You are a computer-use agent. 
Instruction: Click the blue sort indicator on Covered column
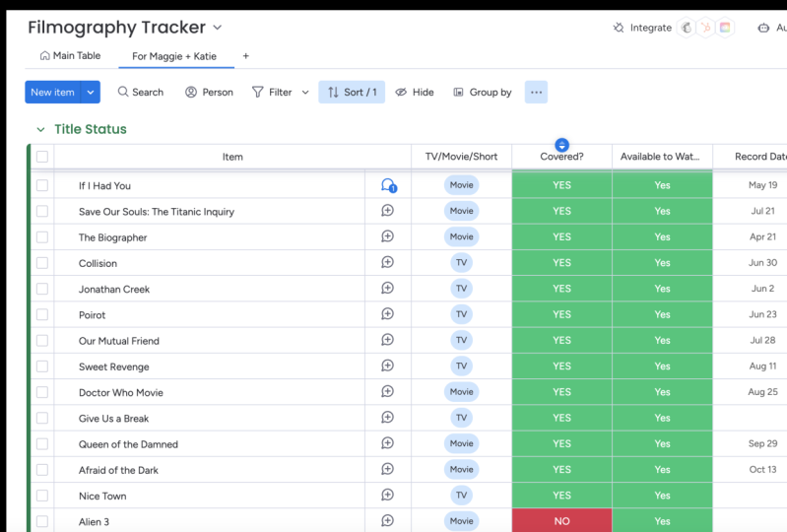561,145
